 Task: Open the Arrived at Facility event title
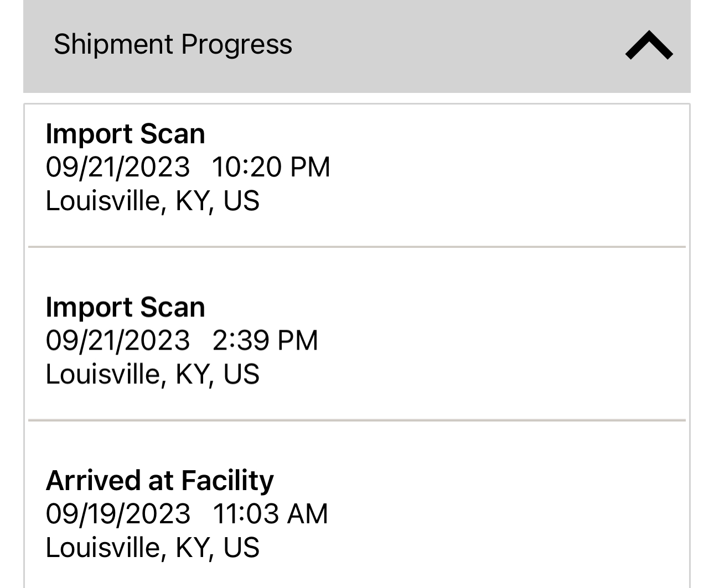pyautogui.click(x=159, y=480)
